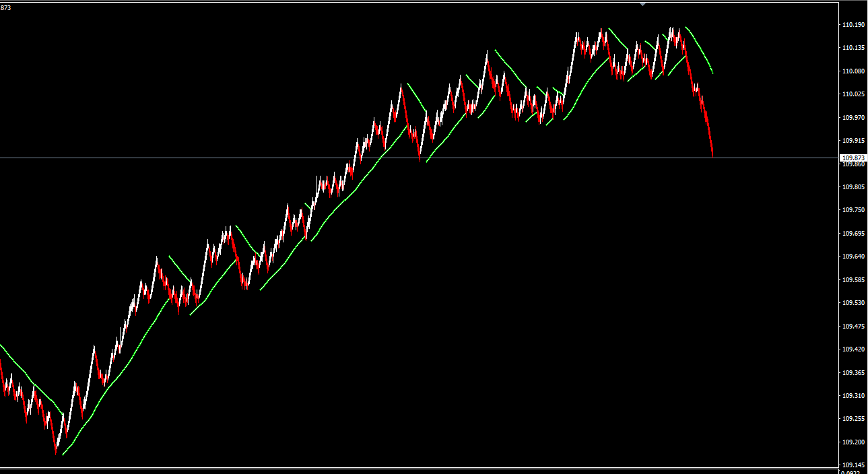The width and height of the screenshot is (868, 474).
Task: Click the 109.530 price scale label
Action: click(853, 303)
